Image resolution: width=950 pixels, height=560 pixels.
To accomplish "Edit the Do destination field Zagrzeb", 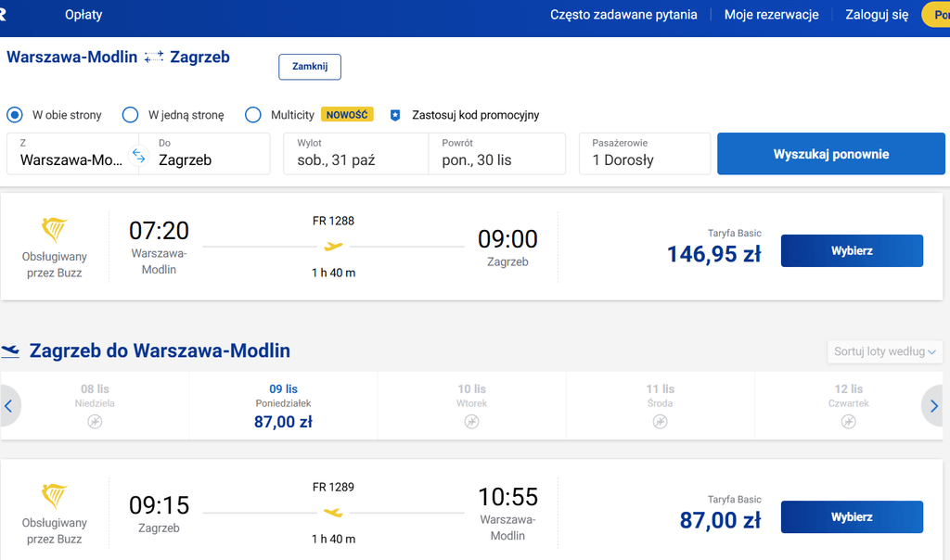I will pyautogui.click(x=204, y=154).
